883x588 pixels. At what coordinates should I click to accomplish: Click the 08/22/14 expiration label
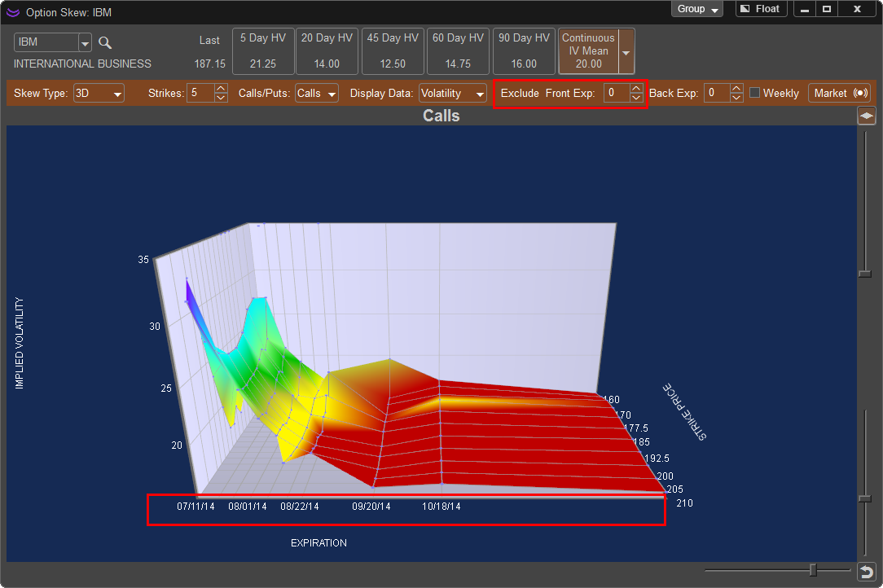tap(300, 507)
